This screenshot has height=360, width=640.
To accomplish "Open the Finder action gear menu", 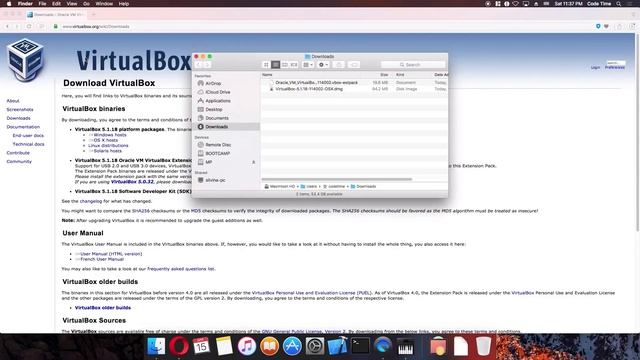I will point(323,64).
